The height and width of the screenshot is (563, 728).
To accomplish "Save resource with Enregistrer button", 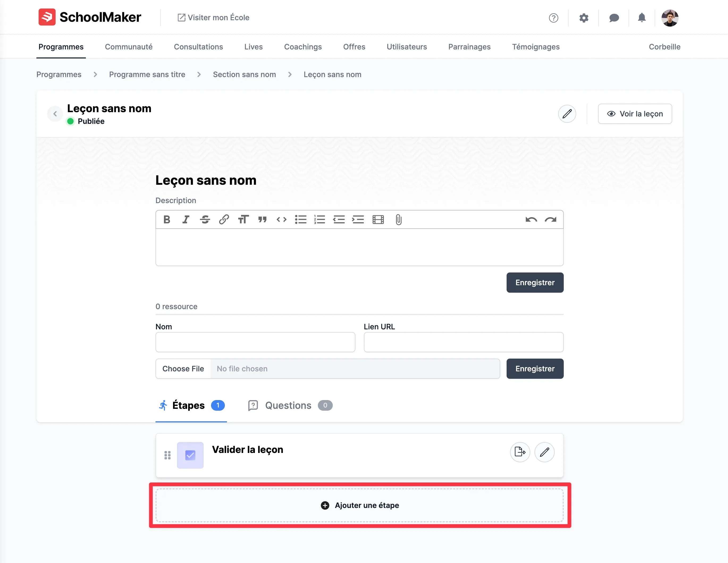I will 535,368.
